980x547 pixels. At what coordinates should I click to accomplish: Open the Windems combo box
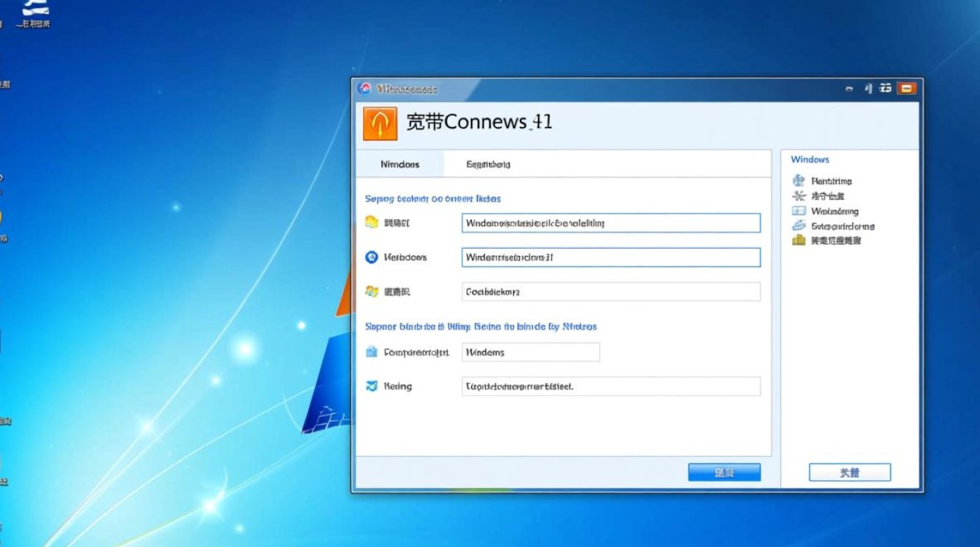tap(530, 352)
